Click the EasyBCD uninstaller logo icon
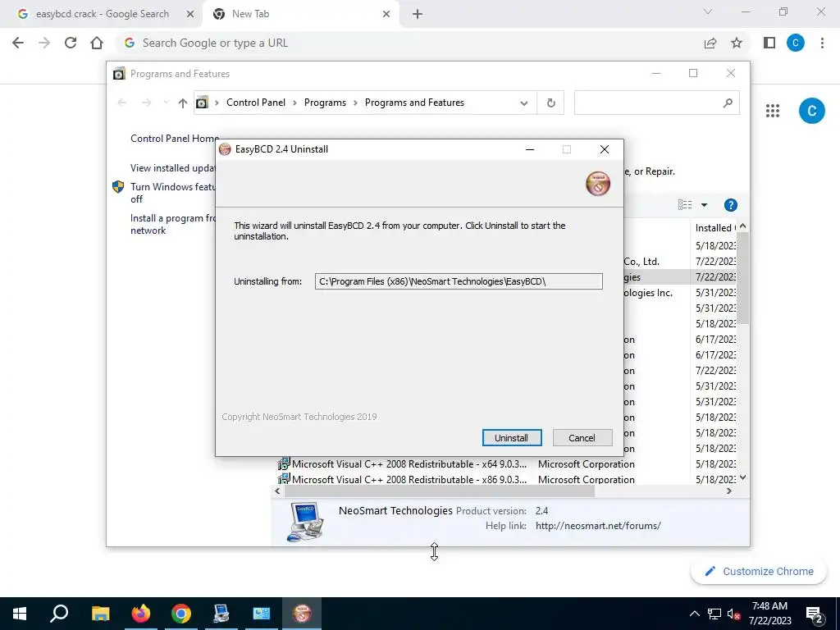840x630 pixels. coord(598,184)
